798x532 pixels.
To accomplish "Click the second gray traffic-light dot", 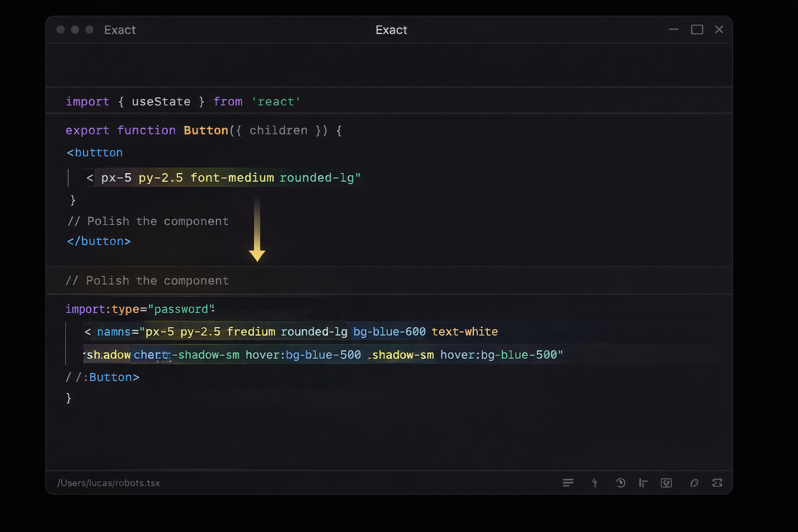I will coord(75,30).
